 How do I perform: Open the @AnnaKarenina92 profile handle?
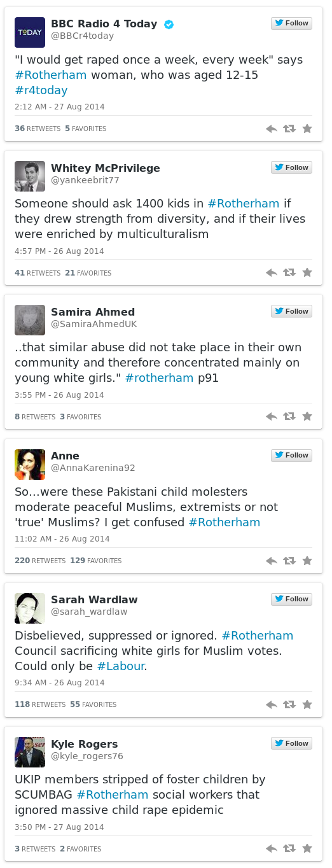click(x=93, y=468)
